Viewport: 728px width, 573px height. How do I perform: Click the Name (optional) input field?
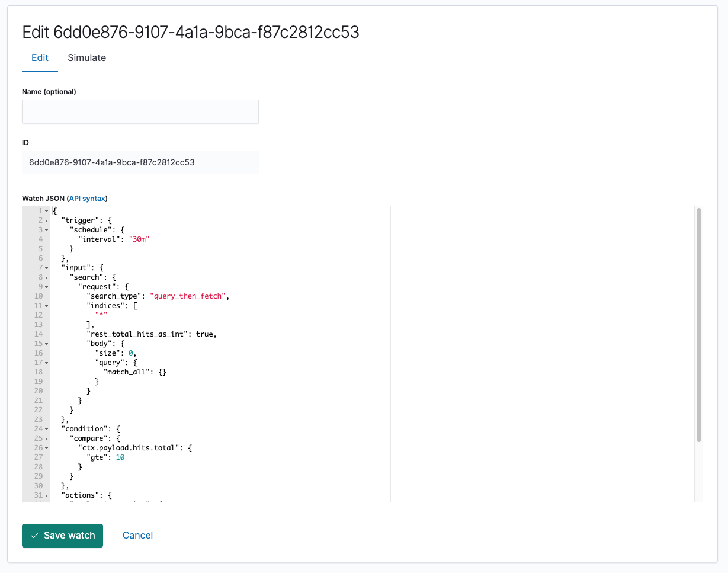coord(140,111)
